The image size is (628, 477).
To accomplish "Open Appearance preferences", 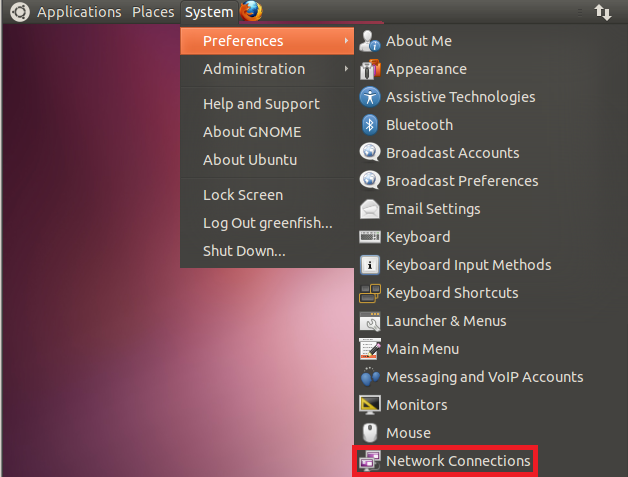I will (x=491, y=69).
